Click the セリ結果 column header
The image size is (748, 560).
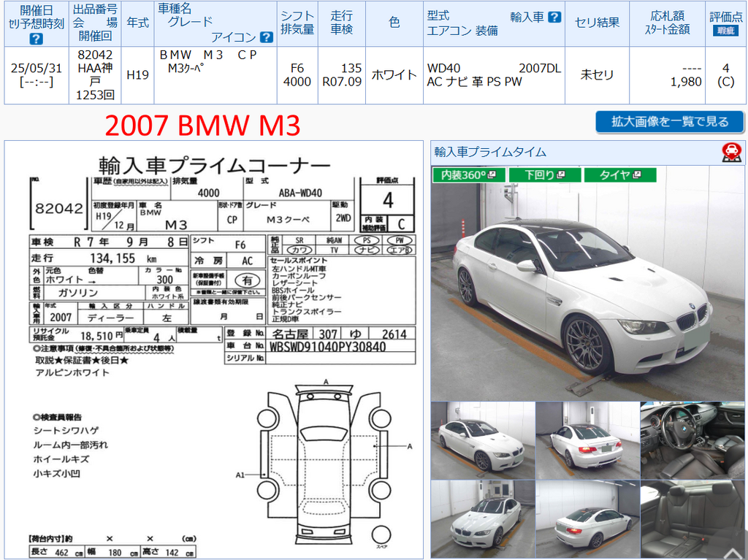tap(597, 23)
